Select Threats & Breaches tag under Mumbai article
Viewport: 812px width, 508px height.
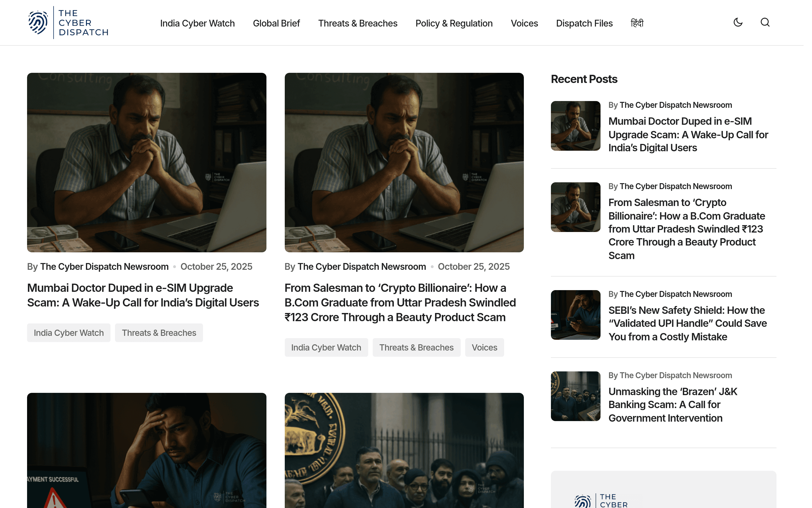tap(159, 333)
